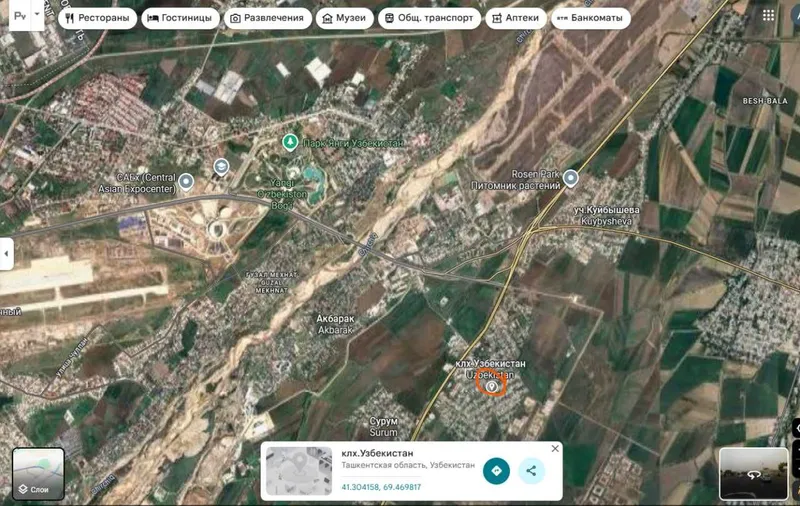Image resolution: width=800 pixels, height=506 pixels.
Task: Select the Аптеки filter chip
Action: pyautogui.click(x=516, y=18)
